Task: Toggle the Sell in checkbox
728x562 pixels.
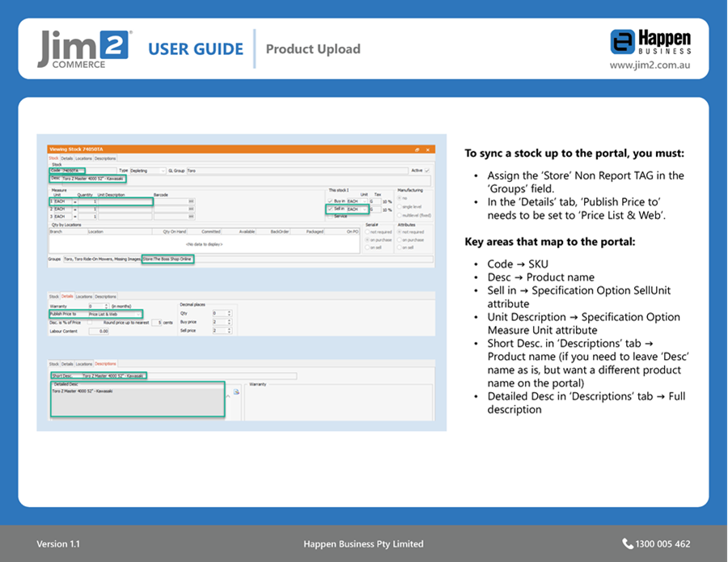Action: click(330, 209)
